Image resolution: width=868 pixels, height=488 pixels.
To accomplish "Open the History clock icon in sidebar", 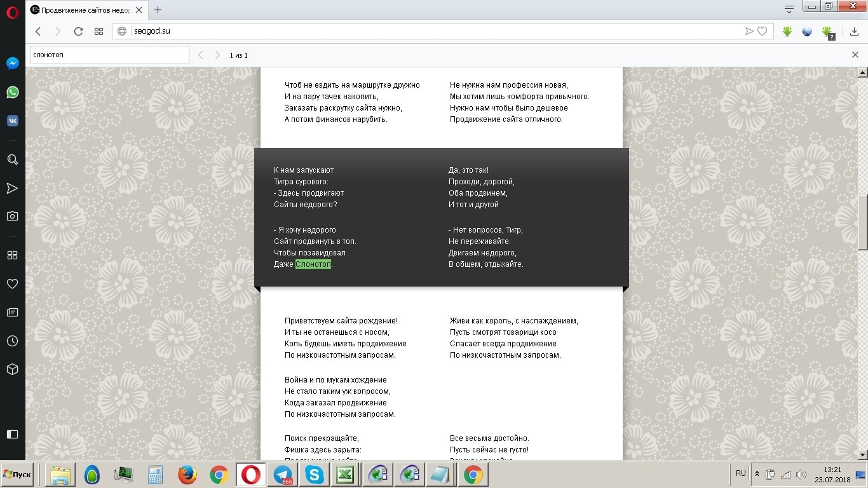I will (x=12, y=341).
